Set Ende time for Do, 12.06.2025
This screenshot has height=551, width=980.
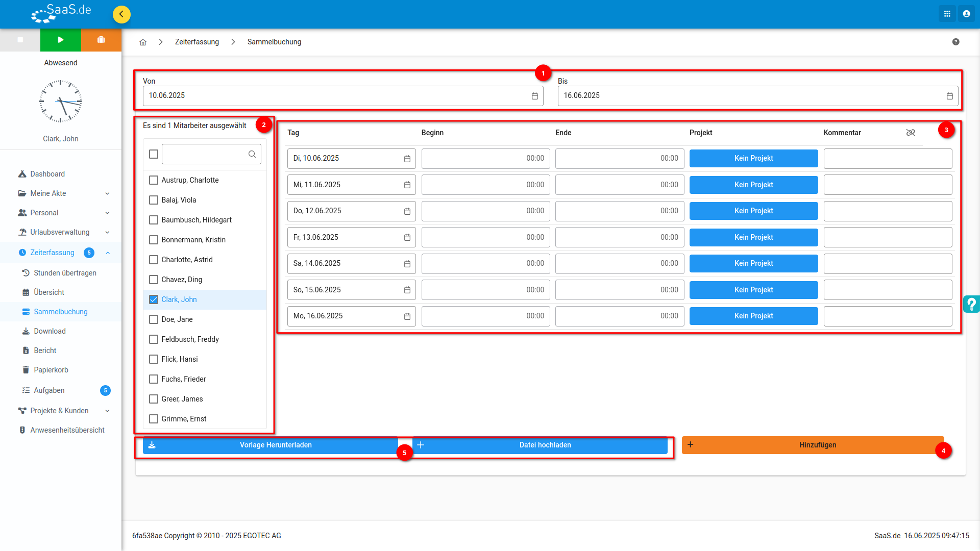tap(620, 211)
